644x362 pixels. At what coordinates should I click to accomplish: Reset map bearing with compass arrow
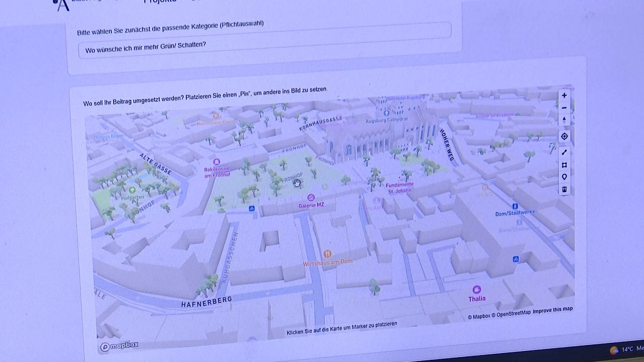point(564,120)
